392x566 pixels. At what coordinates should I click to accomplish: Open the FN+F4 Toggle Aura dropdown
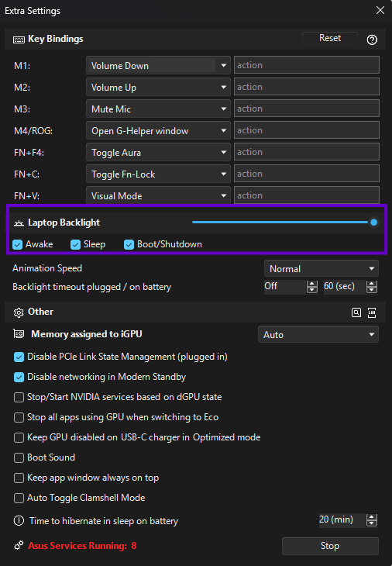coord(158,152)
